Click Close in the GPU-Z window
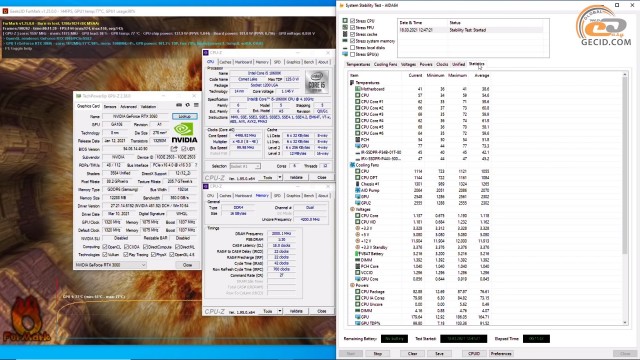 click(x=187, y=265)
